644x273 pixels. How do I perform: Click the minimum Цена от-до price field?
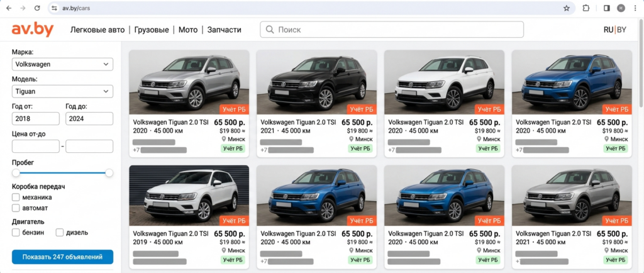pos(36,146)
